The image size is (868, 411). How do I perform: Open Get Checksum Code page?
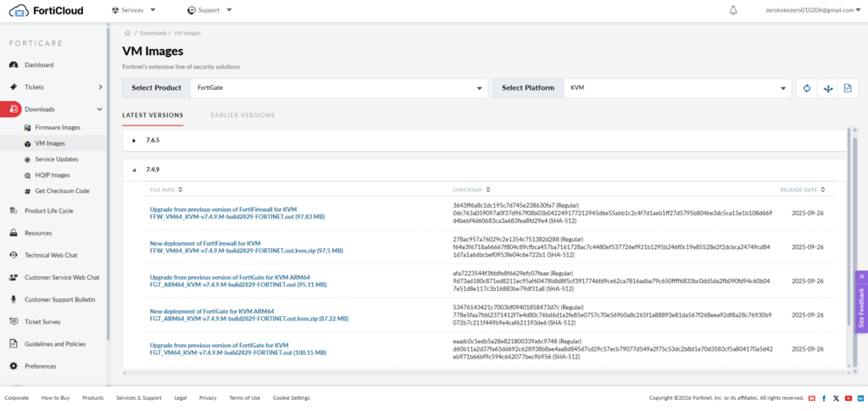pyautogui.click(x=63, y=191)
